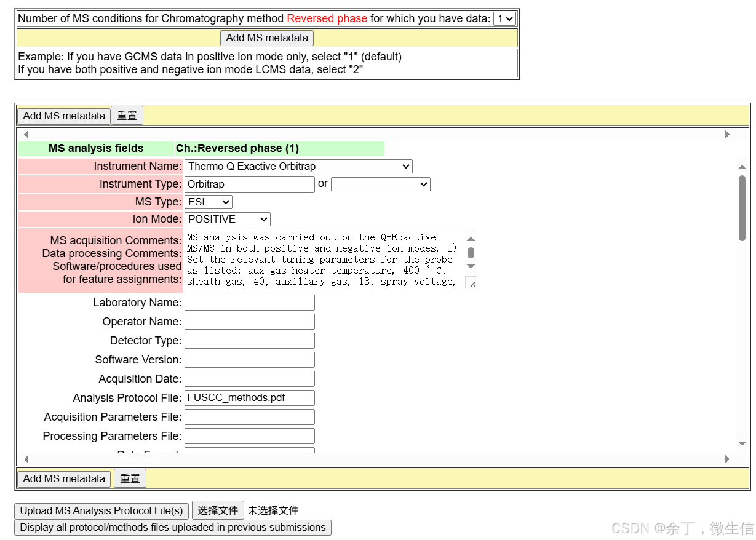Click the bottom horizontal scroll left arrow
Viewport: 756px width, 540px height.
click(x=26, y=459)
